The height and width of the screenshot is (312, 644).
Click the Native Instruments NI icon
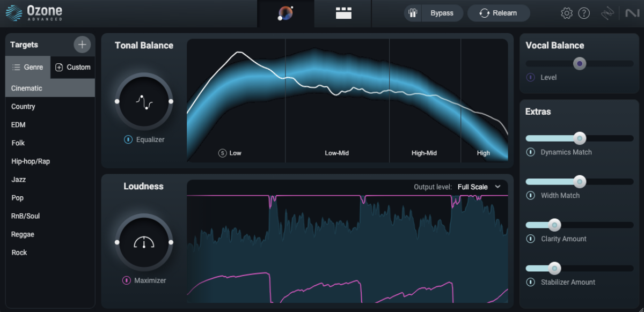632,13
